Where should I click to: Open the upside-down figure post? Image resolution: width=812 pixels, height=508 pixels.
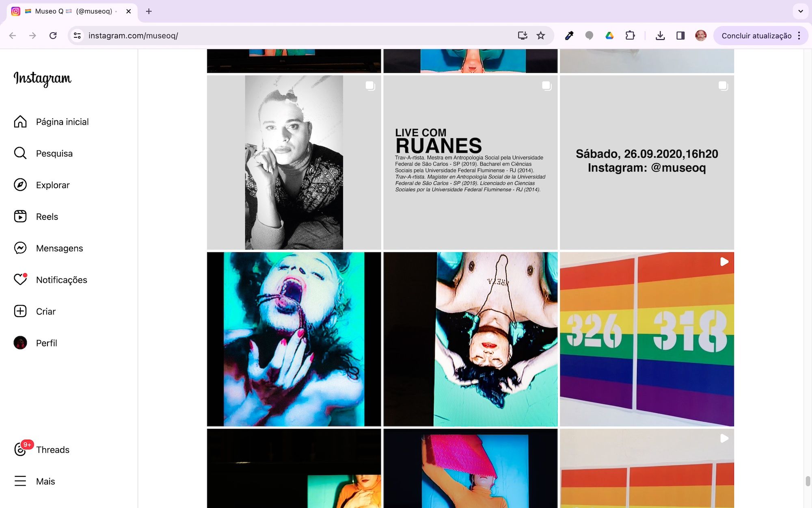(470, 339)
